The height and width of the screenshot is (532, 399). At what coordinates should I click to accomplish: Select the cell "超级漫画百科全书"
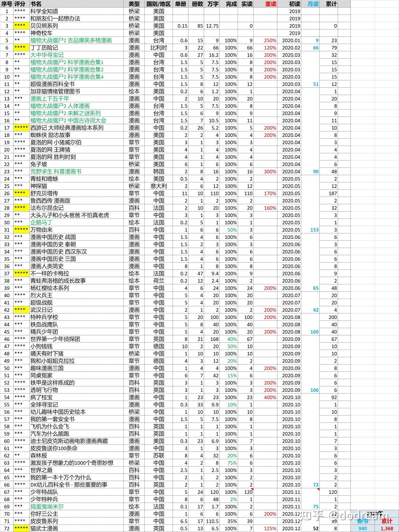point(53,84)
